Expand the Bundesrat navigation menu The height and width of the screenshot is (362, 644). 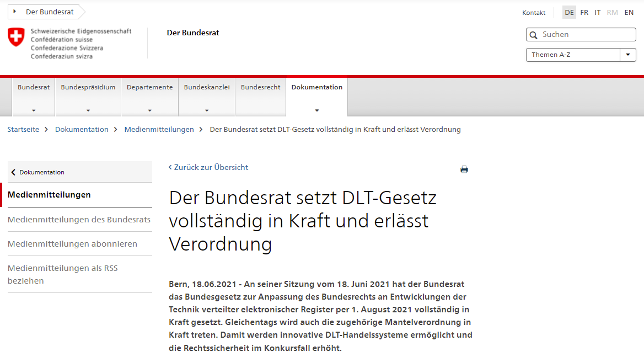pos(34,110)
